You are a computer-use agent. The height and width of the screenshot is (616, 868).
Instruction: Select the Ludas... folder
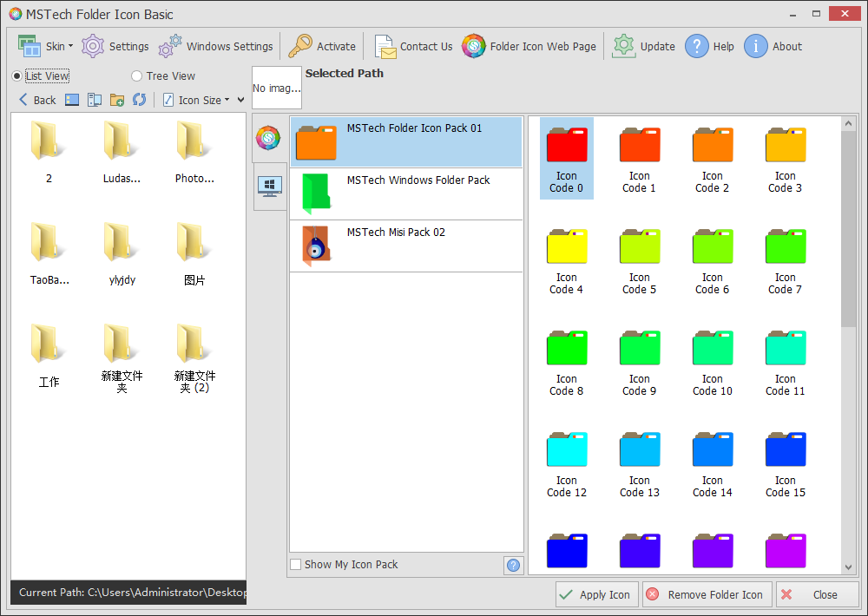click(122, 153)
